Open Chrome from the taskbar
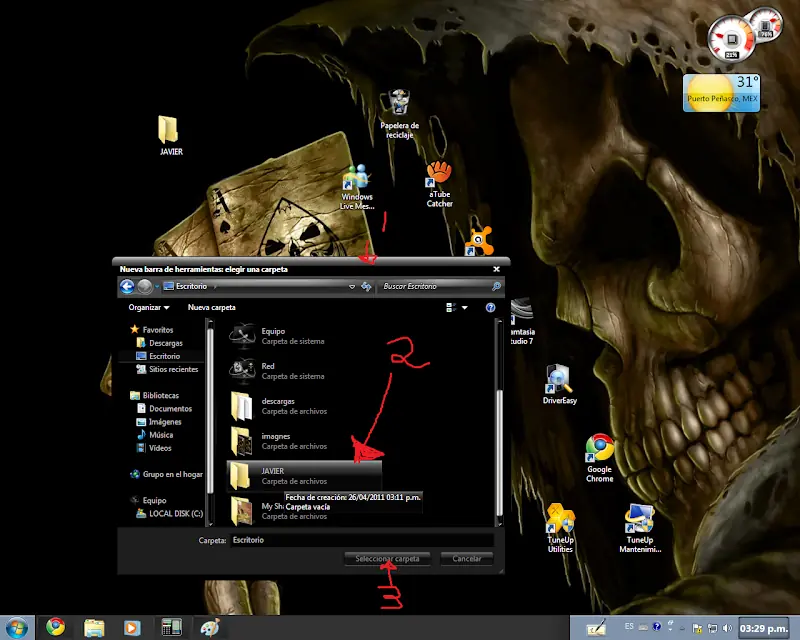This screenshot has width=800, height=640. click(56, 627)
